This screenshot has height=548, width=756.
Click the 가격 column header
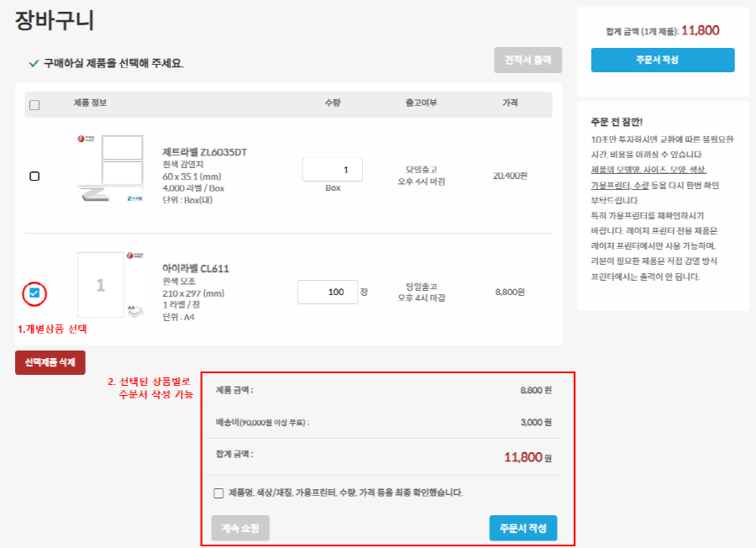tap(510, 103)
